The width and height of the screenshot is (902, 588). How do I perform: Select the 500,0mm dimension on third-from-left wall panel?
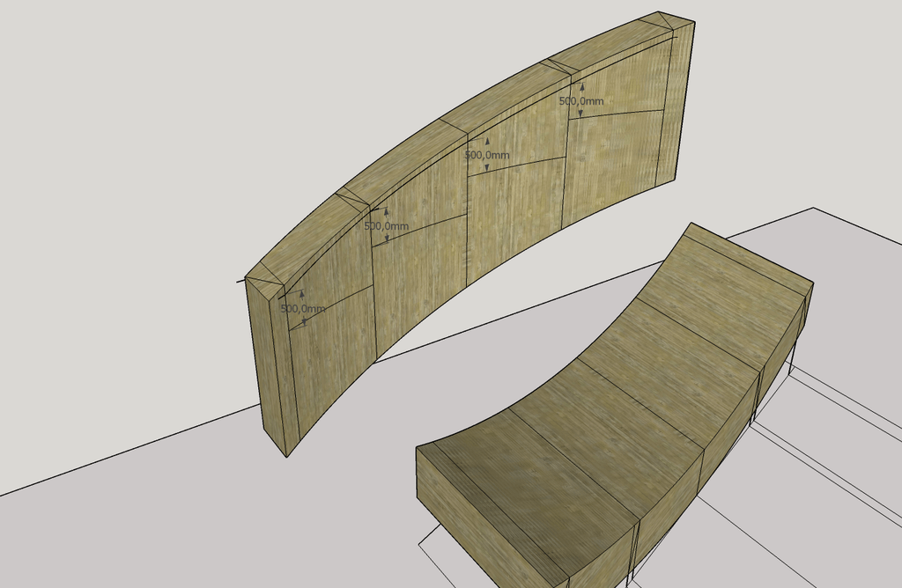(x=487, y=155)
